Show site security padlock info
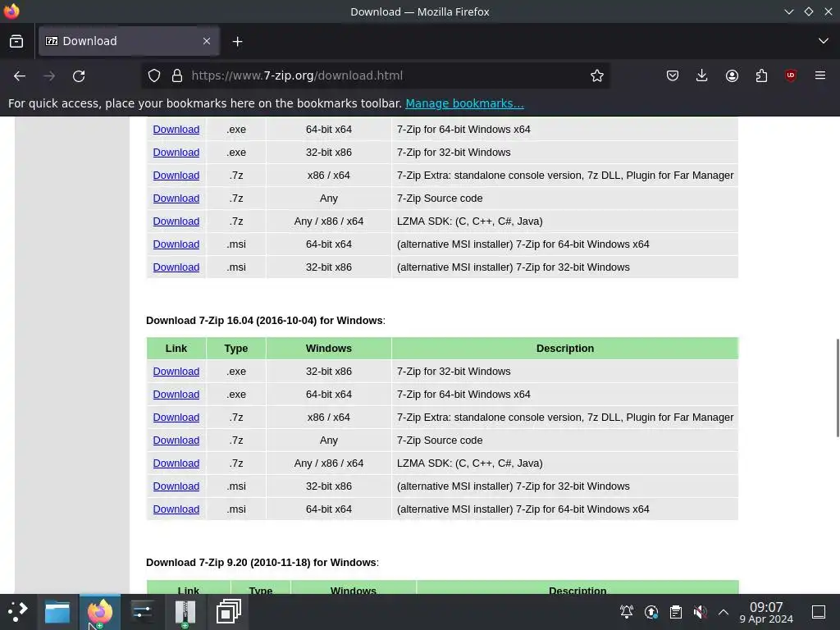 pyautogui.click(x=177, y=76)
